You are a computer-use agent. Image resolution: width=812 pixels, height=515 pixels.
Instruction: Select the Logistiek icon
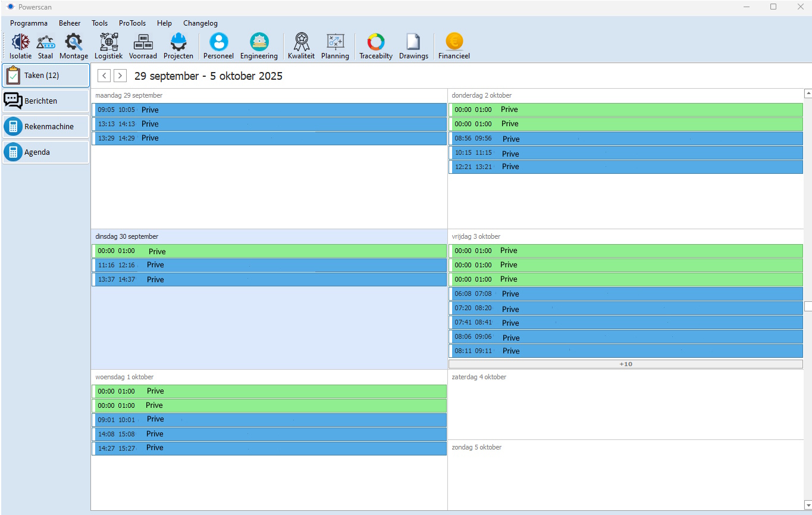pos(108,45)
